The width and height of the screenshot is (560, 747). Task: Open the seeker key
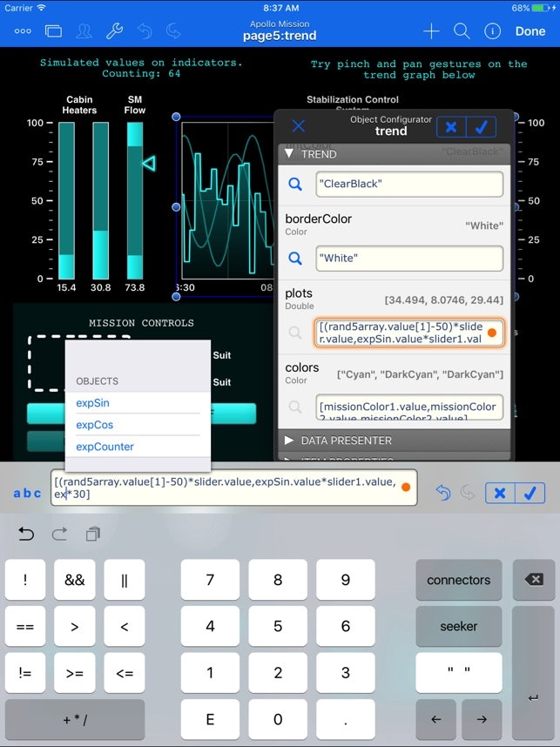point(458,627)
